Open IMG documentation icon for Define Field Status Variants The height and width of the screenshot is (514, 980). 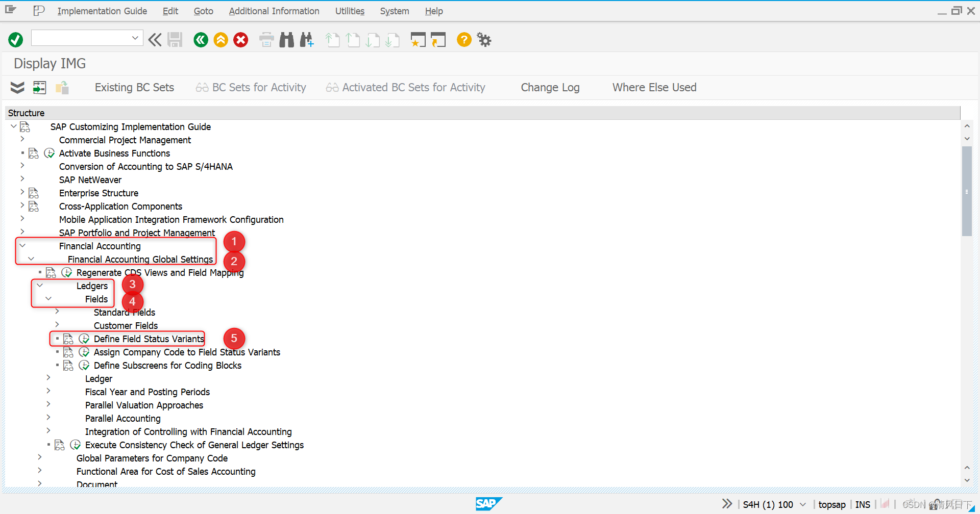click(68, 339)
